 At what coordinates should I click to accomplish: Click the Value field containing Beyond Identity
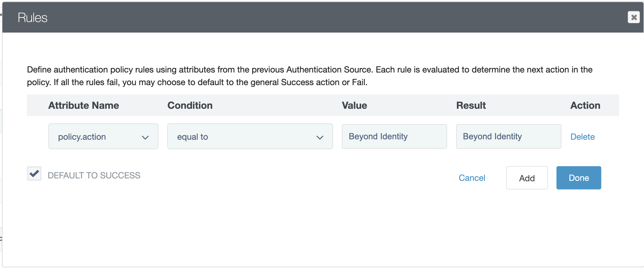[x=394, y=136]
